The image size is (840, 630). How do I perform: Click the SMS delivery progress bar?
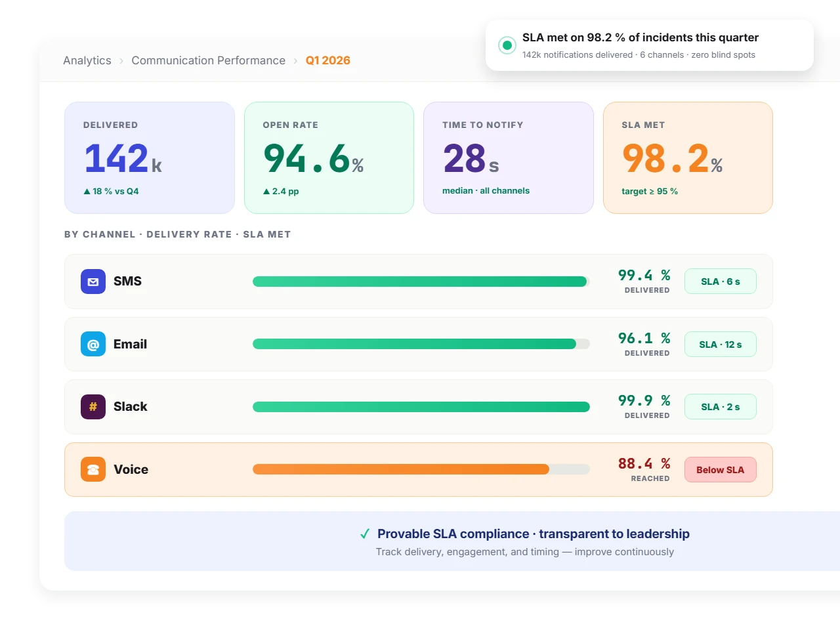[x=421, y=282]
